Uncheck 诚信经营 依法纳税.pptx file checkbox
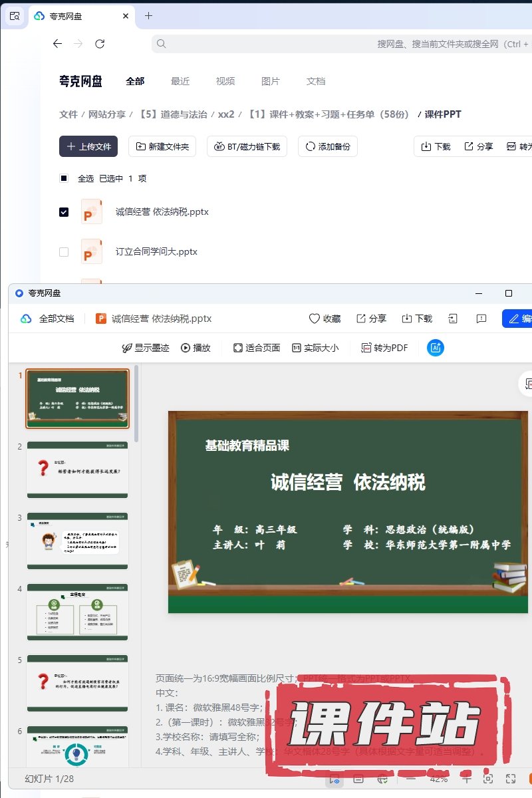The image size is (532, 798). [x=64, y=212]
